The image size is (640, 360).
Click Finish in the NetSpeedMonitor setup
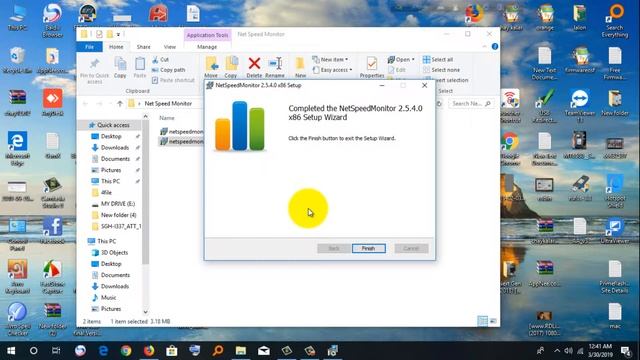pos(369,248)
